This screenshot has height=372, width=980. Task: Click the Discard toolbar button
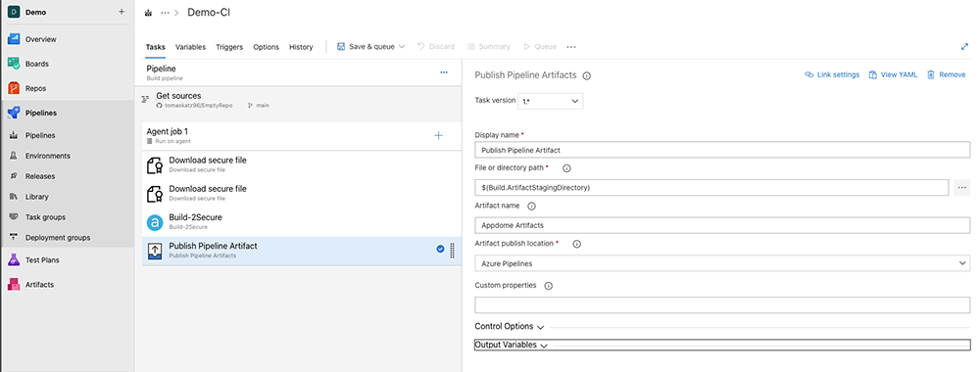436,47
